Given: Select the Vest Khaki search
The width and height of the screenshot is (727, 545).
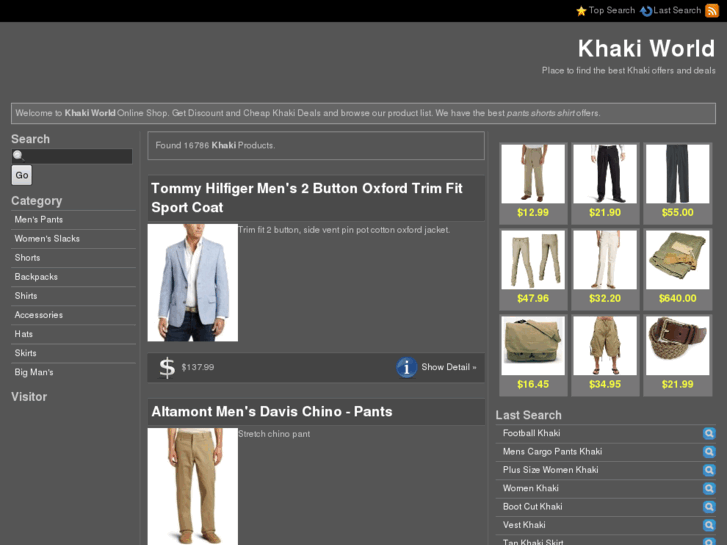Looking at the screenshot, I should pos(524,525).
